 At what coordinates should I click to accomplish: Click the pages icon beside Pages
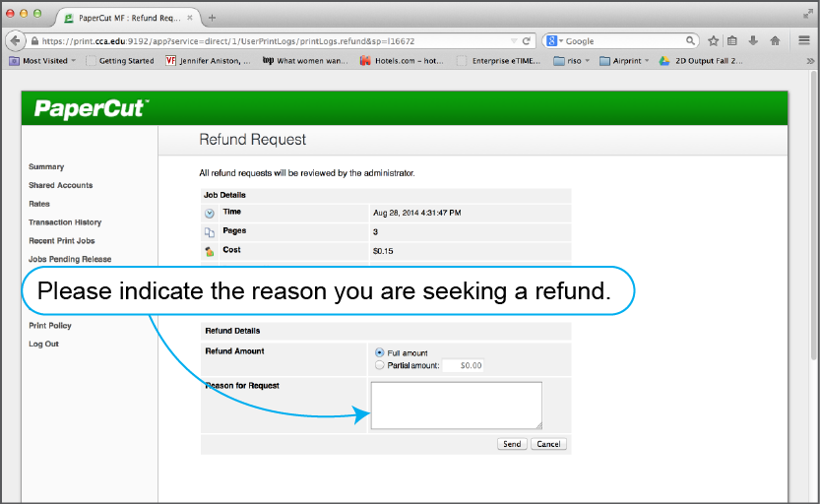(209, 232)
